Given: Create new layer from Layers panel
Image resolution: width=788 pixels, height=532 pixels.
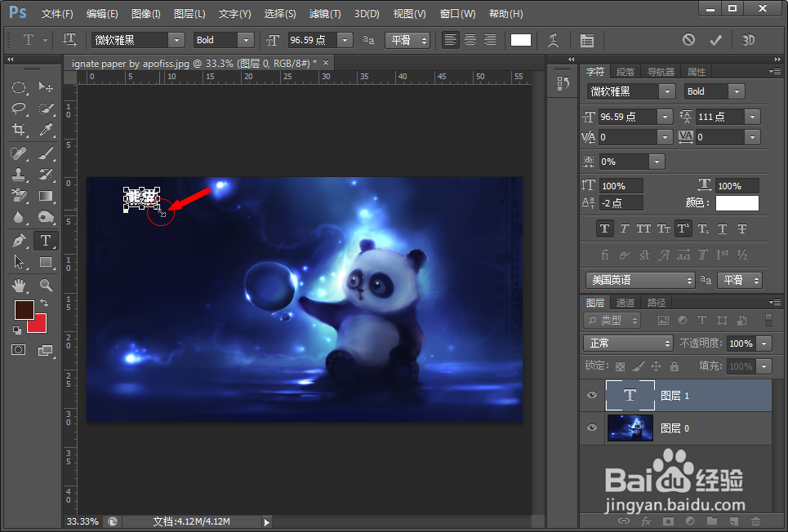Looking at the screenshot, I should tap(734, 521).
